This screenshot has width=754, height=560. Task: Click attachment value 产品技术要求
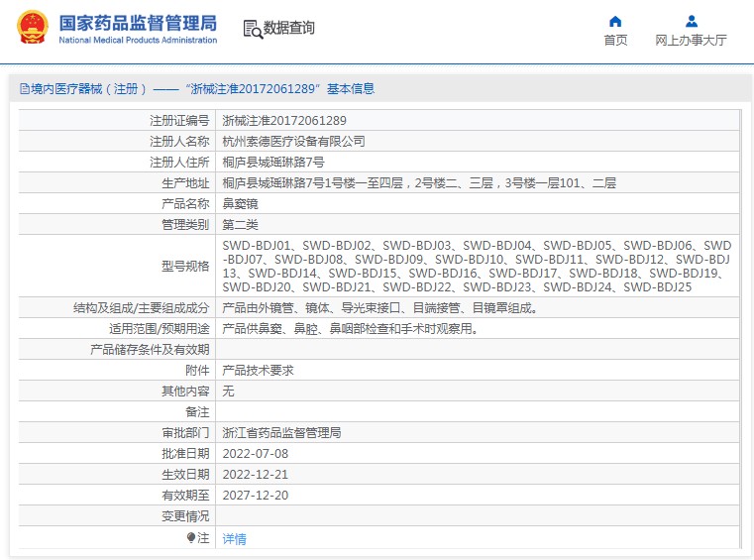coord(258,371)
